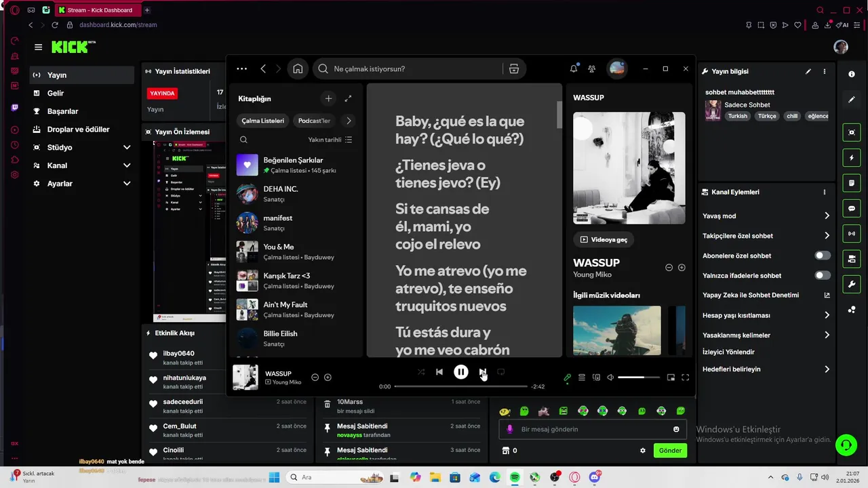Go back in Spotify navigation
This screenshot has height=488, width=868.
[x=263, y=68]
